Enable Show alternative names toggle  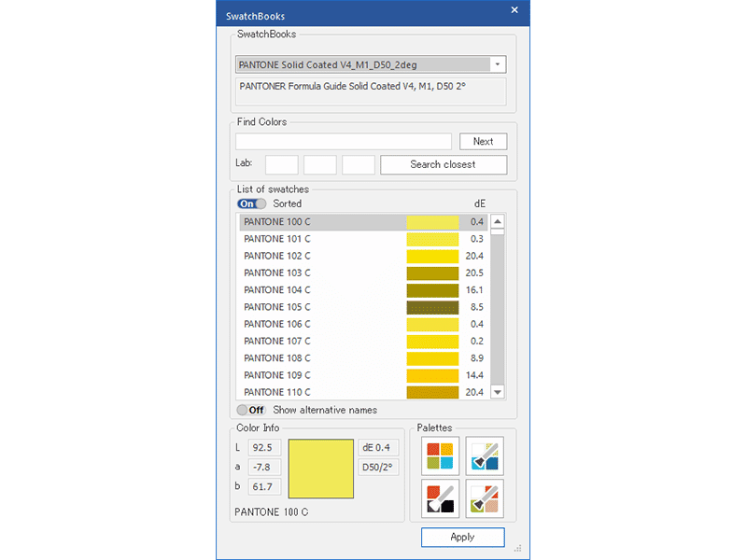pos(250,410)
